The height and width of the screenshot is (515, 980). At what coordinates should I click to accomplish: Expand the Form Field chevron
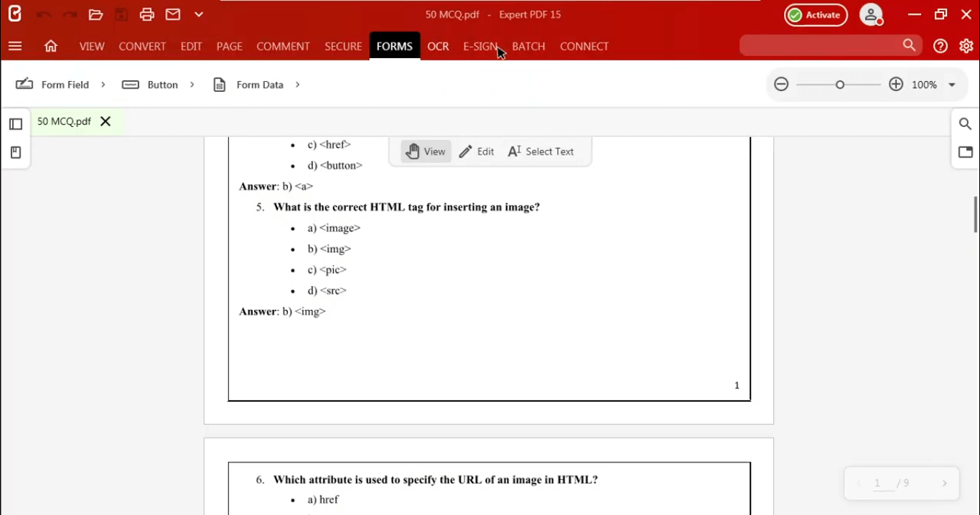click(x=103, y=85)
